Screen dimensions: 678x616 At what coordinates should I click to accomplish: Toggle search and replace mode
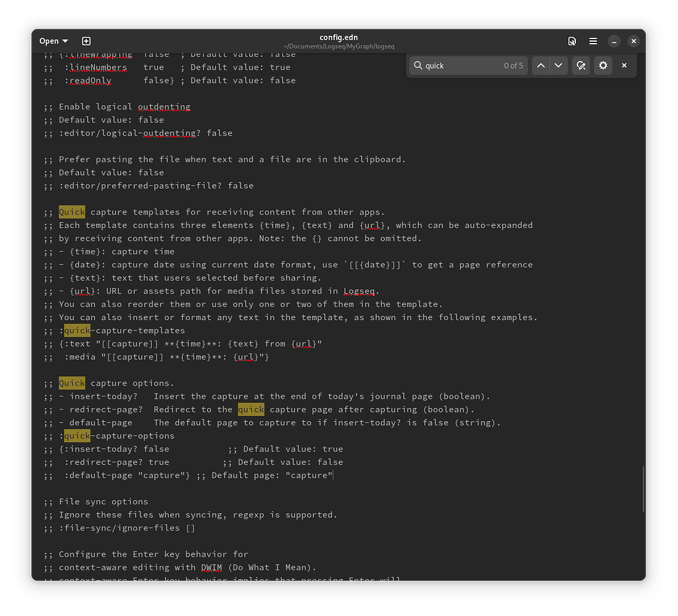[581, 66]
